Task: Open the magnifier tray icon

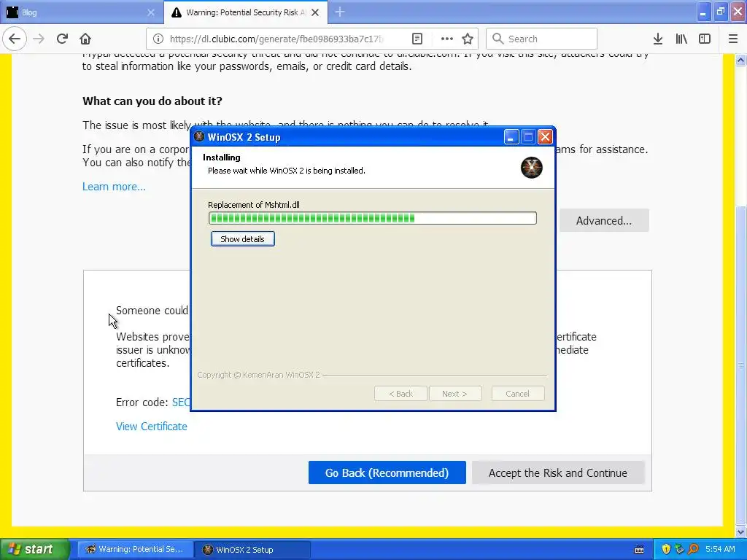Action: pos(693,550)
